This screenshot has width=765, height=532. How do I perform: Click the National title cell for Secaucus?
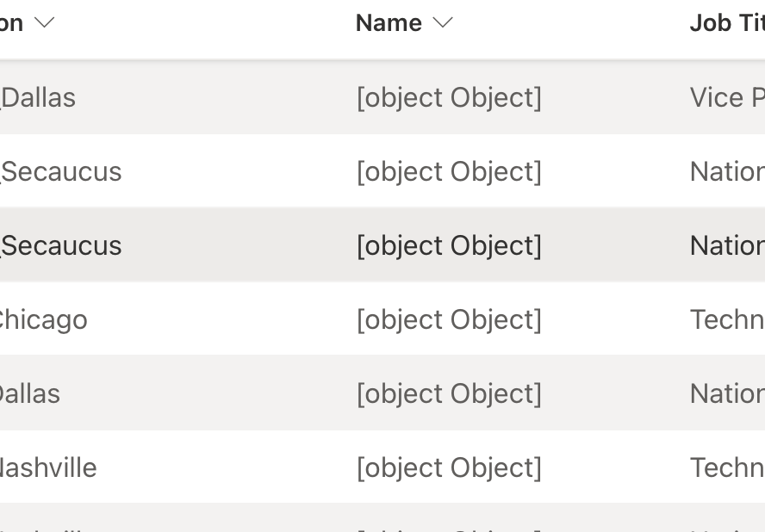pos(726,171)
